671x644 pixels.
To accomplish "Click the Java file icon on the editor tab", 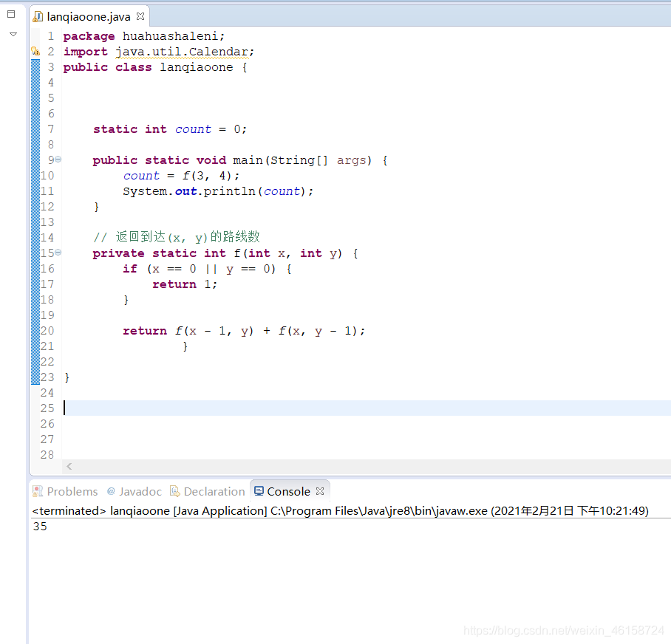I will (38, 17).
